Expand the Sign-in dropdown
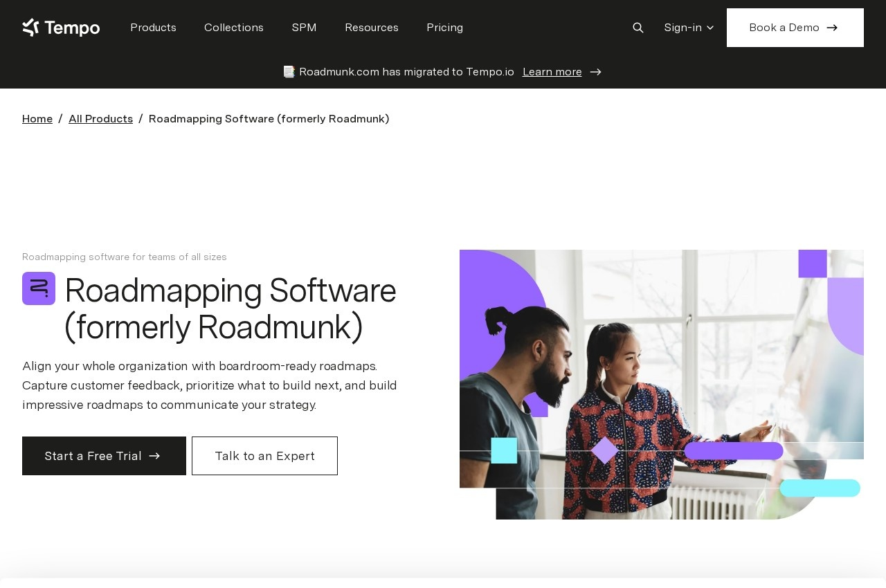This screenshot has width=886, height=588. [689, 28]
